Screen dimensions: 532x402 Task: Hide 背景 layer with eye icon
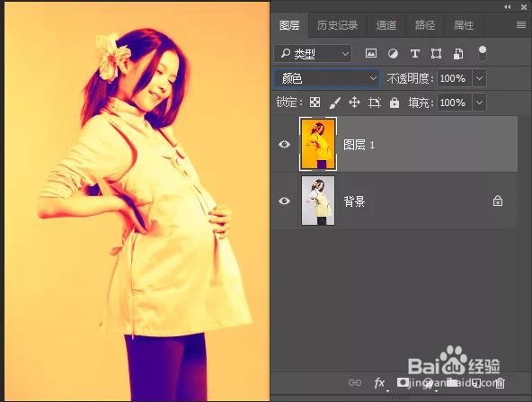coord(284,201)
